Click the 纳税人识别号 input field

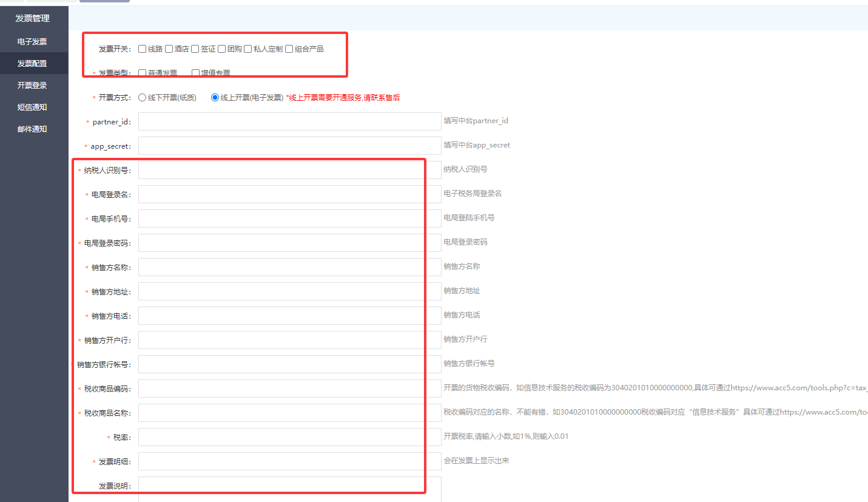280,170
